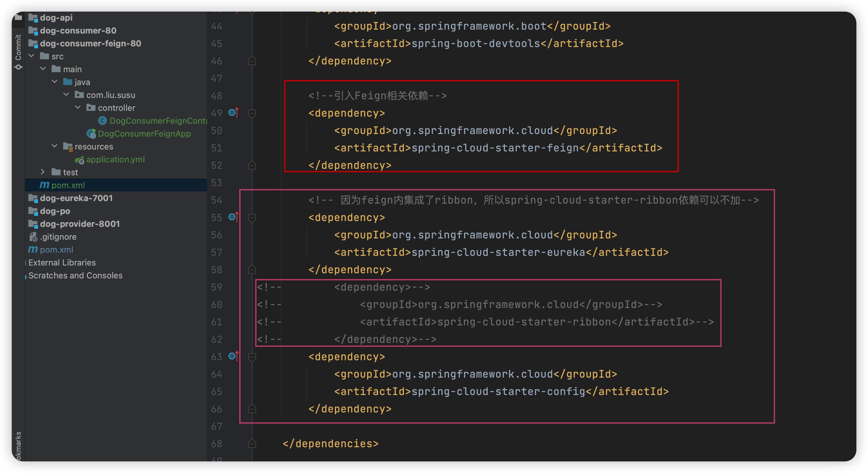Screen dimensions: 868x473
Task: Collapse the resources folder chevron
Action: [x=54, y=146]
